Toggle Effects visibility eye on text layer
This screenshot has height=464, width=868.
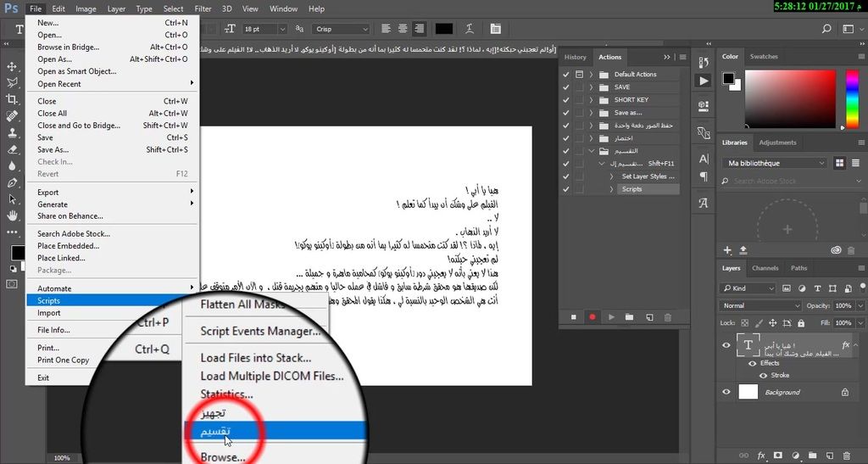(753, 363)
